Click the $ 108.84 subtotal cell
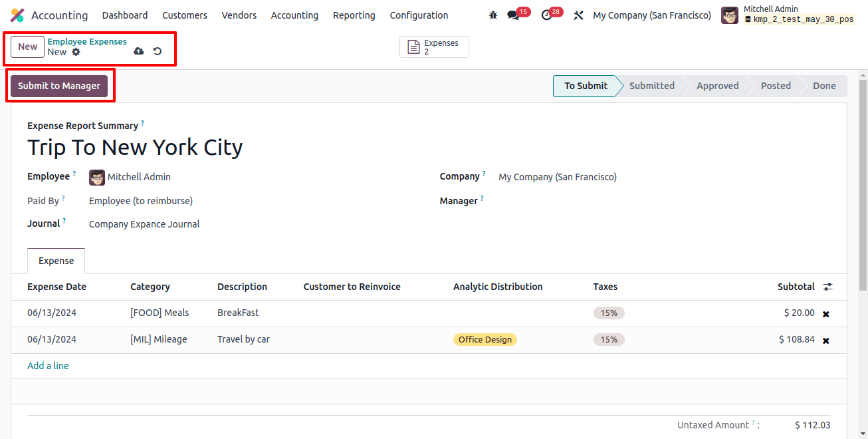Screen dimensions: 868x439 click(797, 339)
